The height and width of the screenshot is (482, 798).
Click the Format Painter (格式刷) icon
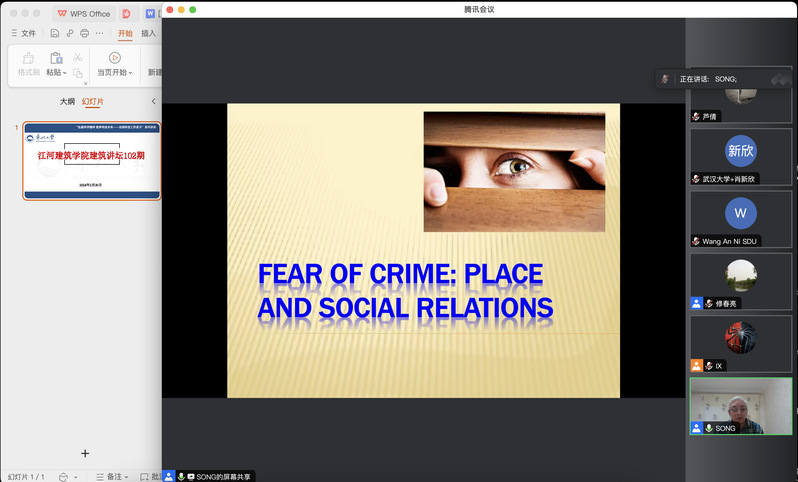pyautogui.click(x=28, y=58)
